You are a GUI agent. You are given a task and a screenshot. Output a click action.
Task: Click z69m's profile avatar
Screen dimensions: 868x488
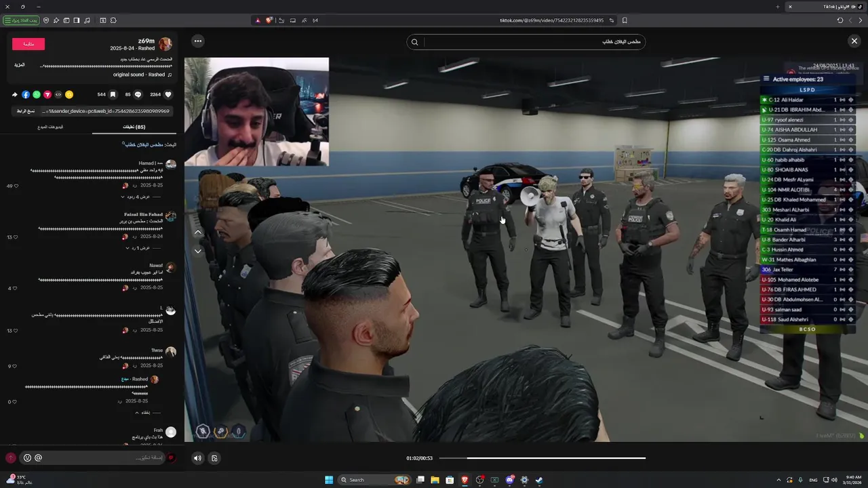click(165, 44)
